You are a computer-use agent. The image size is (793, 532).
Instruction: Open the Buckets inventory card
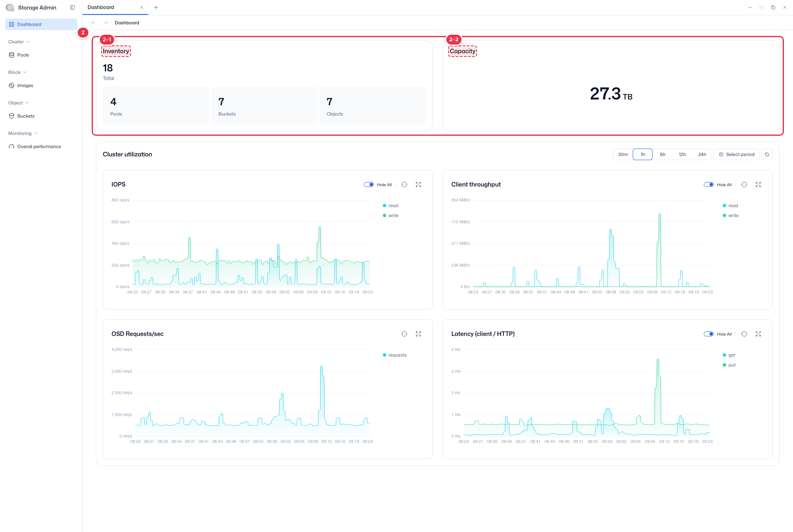pos(264,106)
